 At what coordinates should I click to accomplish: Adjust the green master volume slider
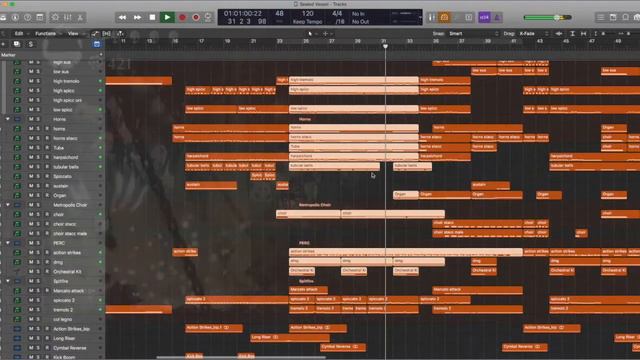(x=547, y=18)
